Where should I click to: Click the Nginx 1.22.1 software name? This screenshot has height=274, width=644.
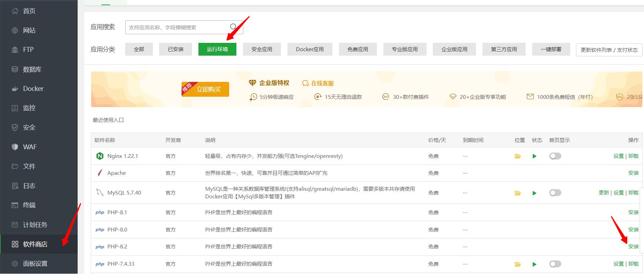[x=123, y=156]
